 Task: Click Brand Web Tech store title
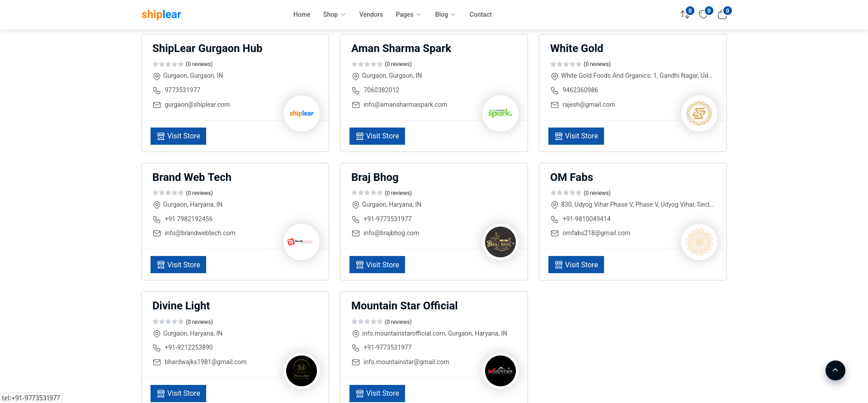[192, 177]
